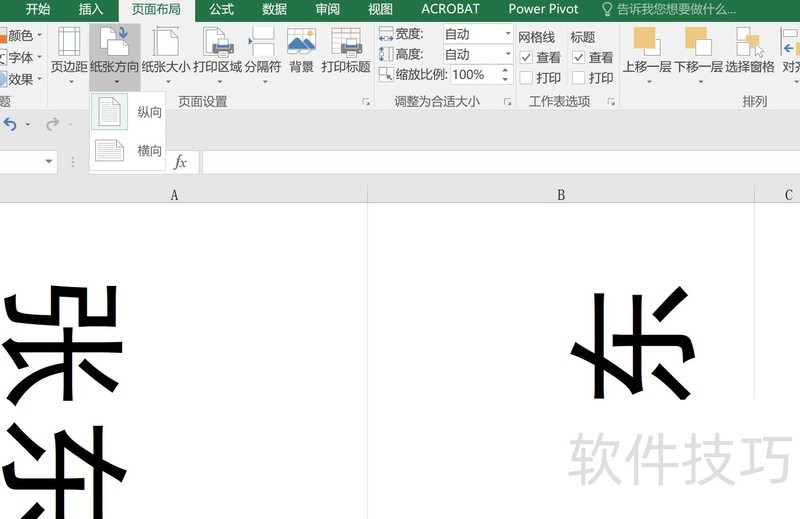Image resolution: width=800 pixels, height=519 pixels.
Task: Decrease the scale percentage stepper
Action: (x=505, y=79)
